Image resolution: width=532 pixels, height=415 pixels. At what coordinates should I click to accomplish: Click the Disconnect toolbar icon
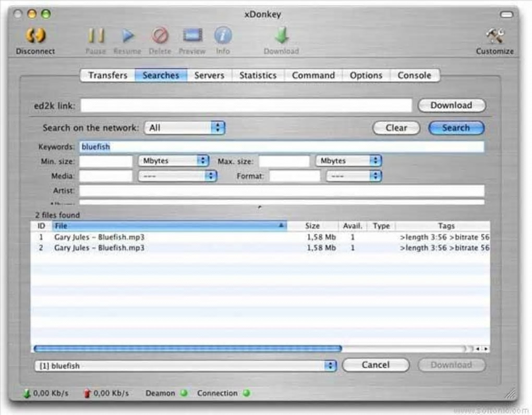click(x=35, y=35)
